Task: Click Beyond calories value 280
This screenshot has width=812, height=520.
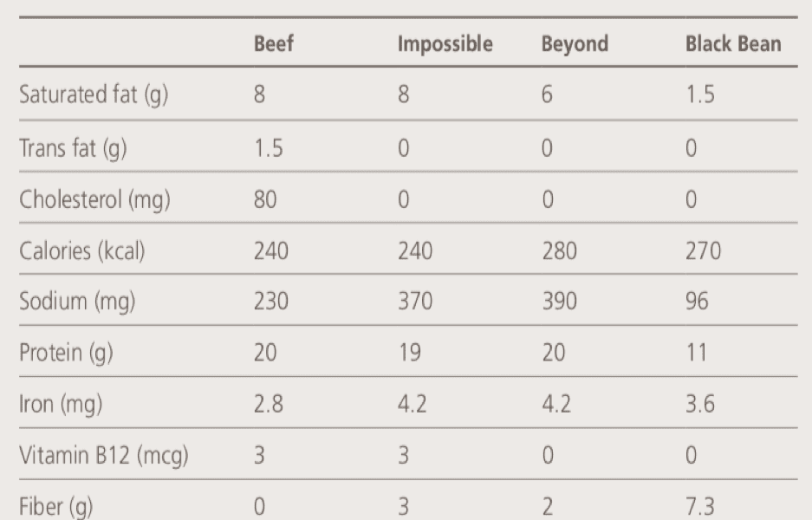Action: 559,250
